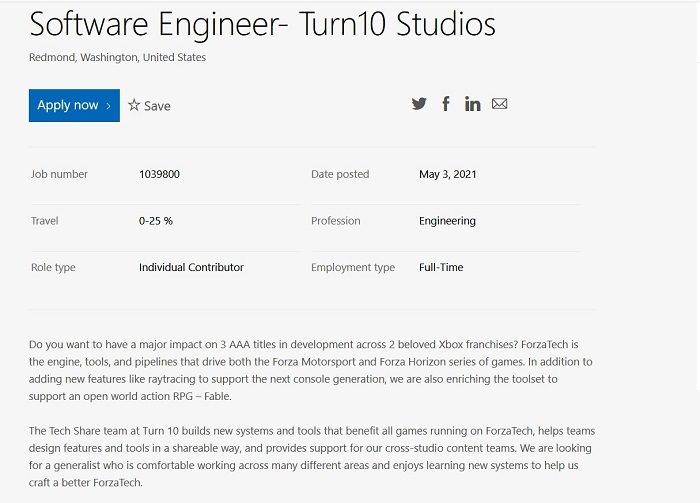Share the job on Facebook
700x503 pixels.
[x=446, y=104]
